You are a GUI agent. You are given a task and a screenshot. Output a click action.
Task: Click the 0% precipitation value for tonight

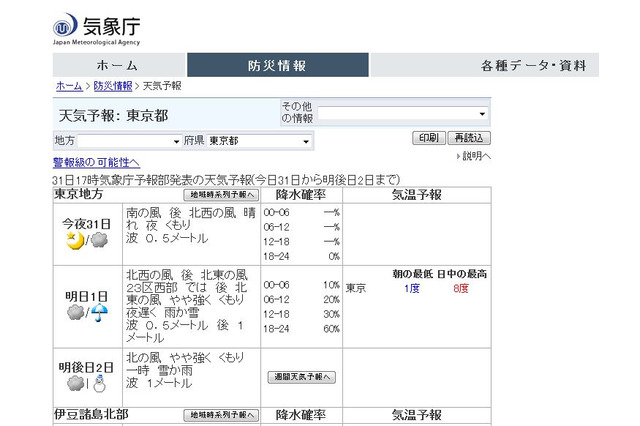[x=334, y=256]
